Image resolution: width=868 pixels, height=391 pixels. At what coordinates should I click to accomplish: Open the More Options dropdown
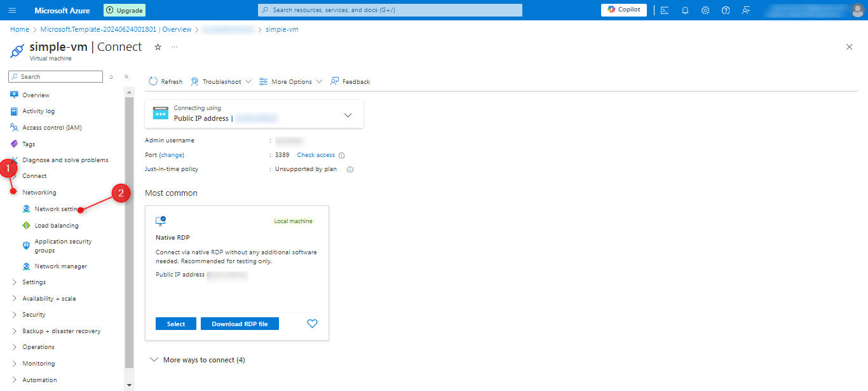pyautogui.click(x=291, y=81)
